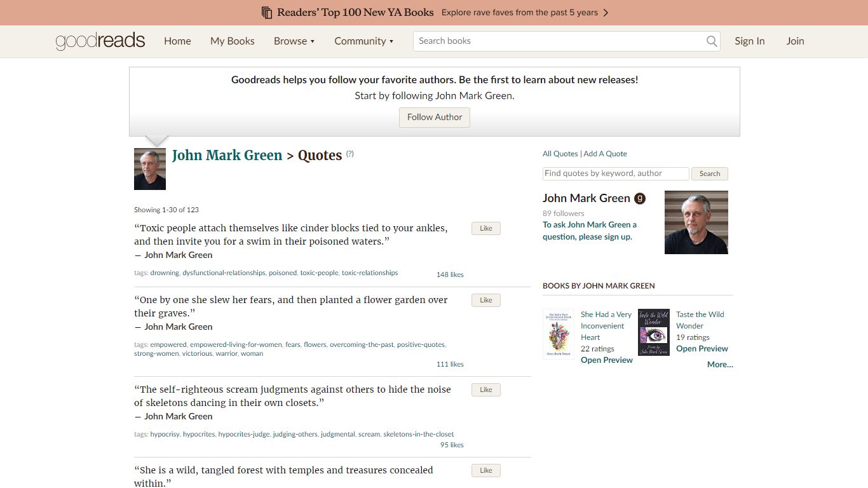Click the Goodreads Author badge icon
This screenshot has height=488, width=868.
(x=640, y=198)
